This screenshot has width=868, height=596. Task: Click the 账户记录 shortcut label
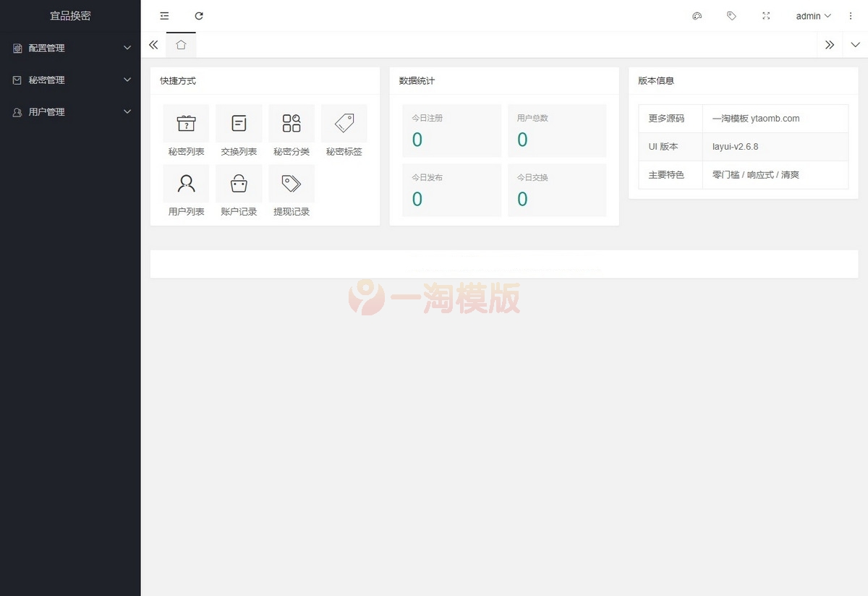coord(239,212)
